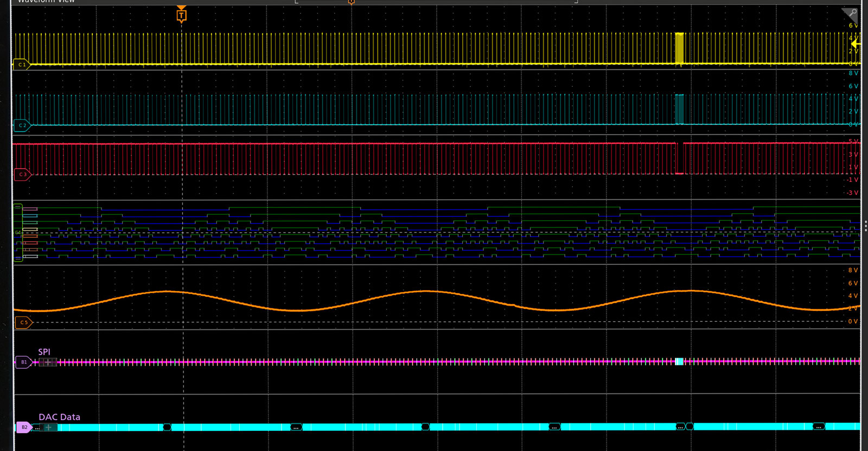Click the three-dot panel handle on right edge
The height and width of the screenshot is (451, 868).
[865, 226]
